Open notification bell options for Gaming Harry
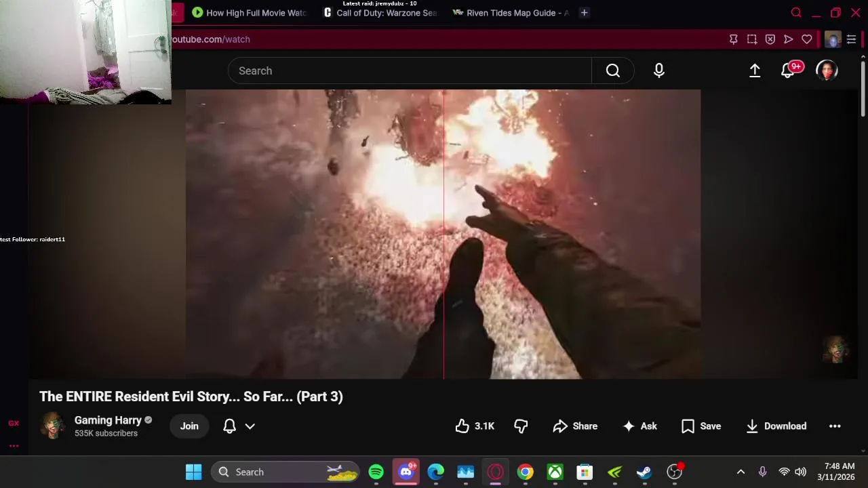The image size is (868, 488). 239,426
